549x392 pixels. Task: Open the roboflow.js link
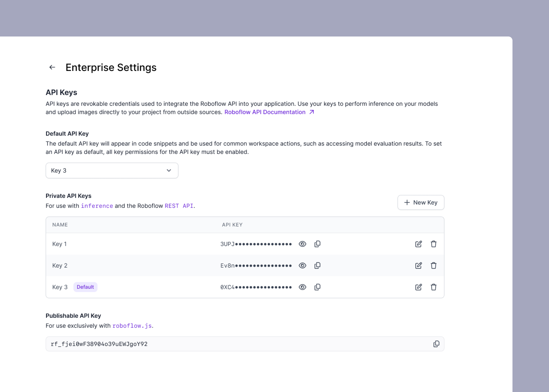(132, 326)
